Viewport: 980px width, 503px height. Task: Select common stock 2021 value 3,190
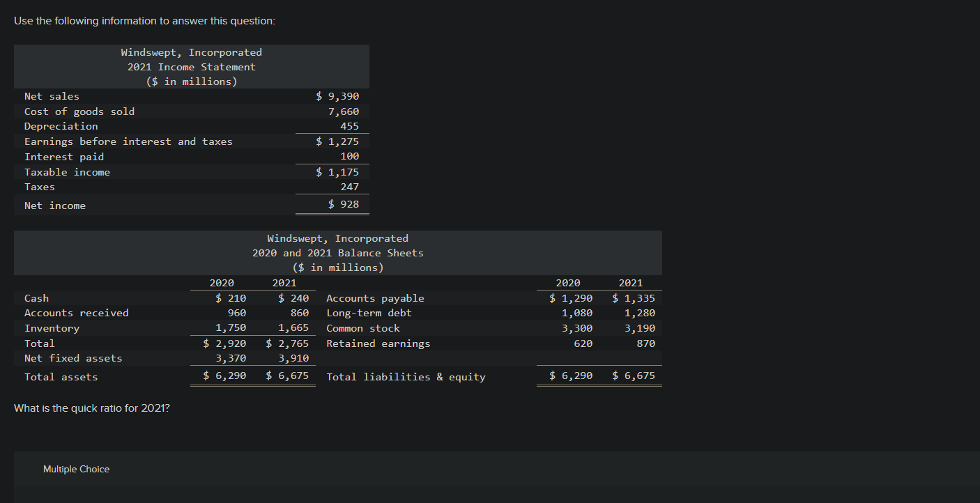(640, 328)
